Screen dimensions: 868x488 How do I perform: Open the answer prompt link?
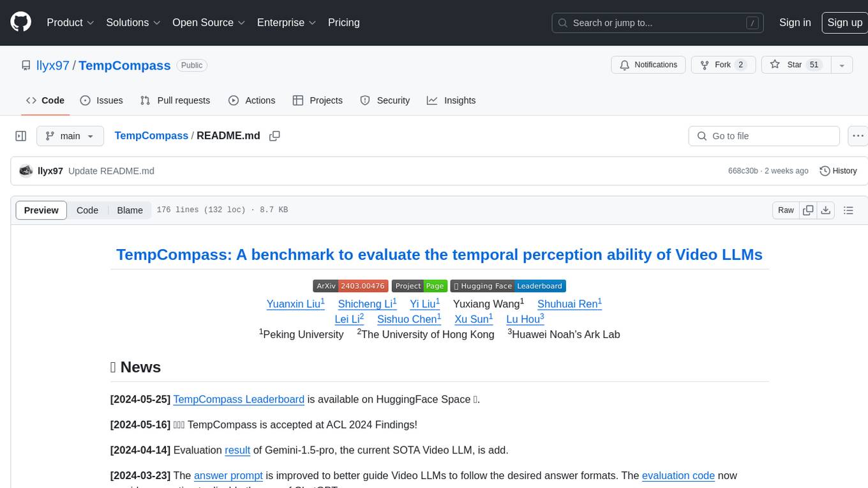coord(228,476)
